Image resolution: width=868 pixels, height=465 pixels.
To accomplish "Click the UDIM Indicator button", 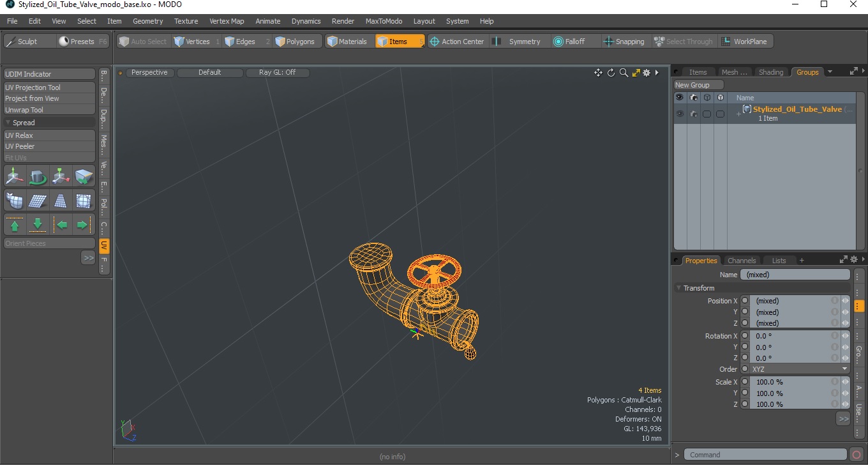I will pos(50,74).
